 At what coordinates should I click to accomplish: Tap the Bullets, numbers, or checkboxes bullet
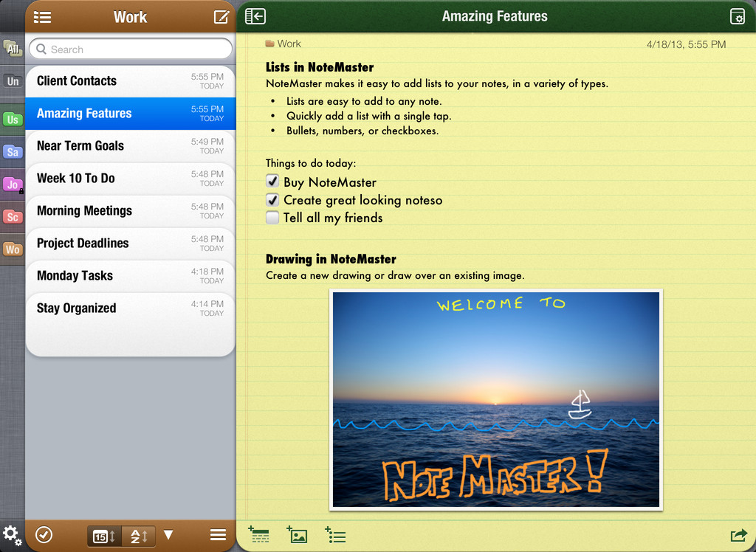362,131
